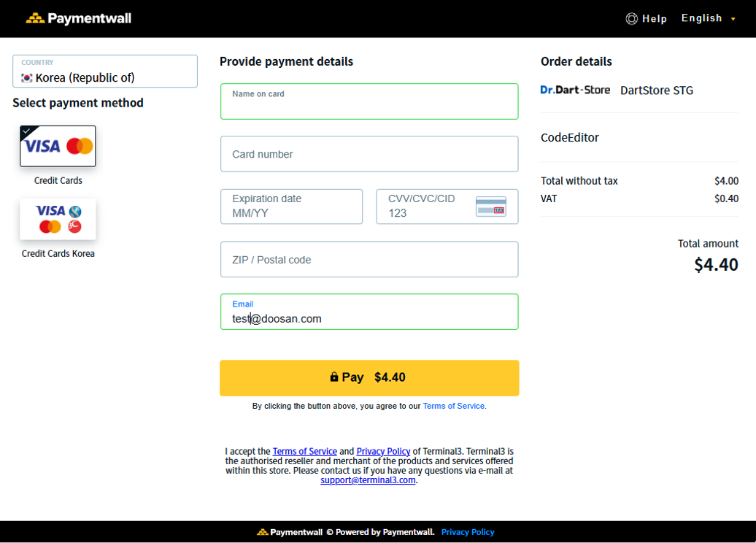This screenshot has width=756, height=543.
Task: Open the footer Privacy Policy link
Action: tap(468, 532)
